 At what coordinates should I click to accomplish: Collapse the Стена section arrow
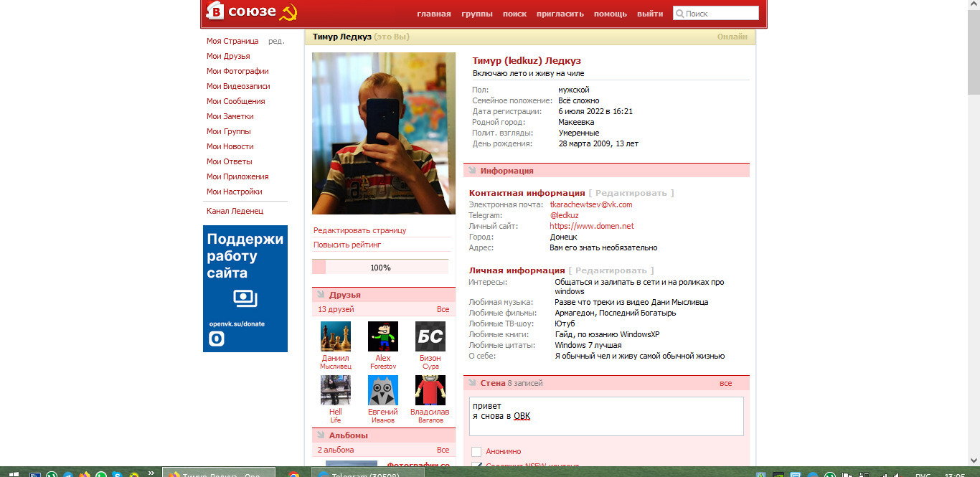coord(472,383)
